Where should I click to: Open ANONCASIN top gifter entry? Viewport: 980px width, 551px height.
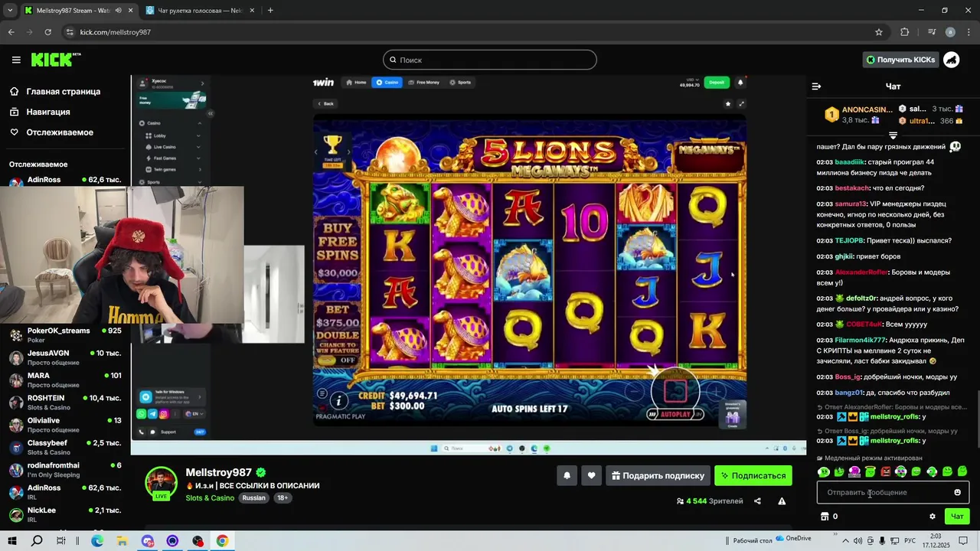(858, 115)
